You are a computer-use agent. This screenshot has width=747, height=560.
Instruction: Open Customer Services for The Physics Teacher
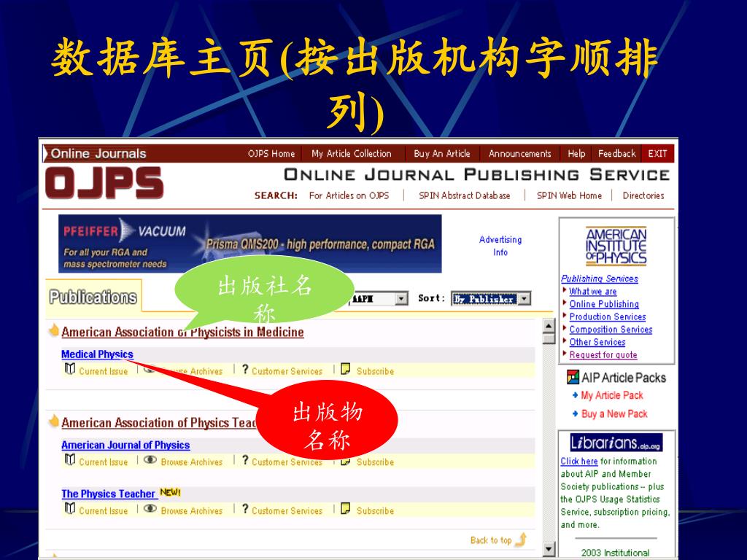click(x=287, y=511)
